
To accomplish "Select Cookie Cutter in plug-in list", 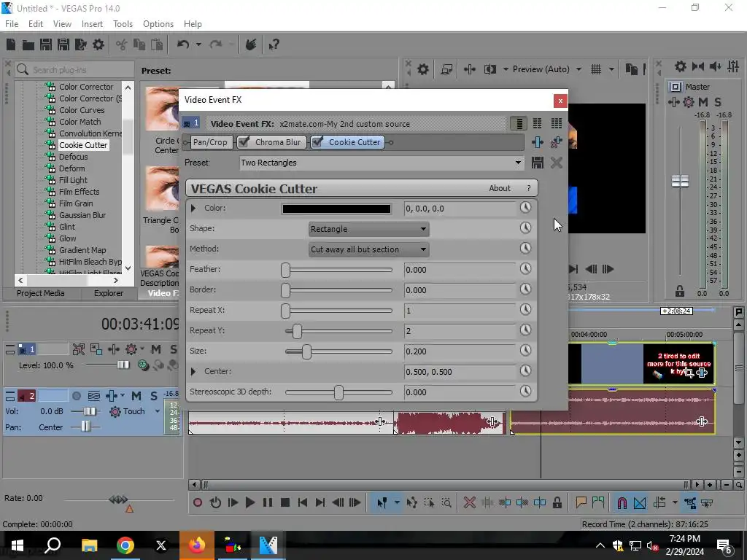I will (83, 145).
